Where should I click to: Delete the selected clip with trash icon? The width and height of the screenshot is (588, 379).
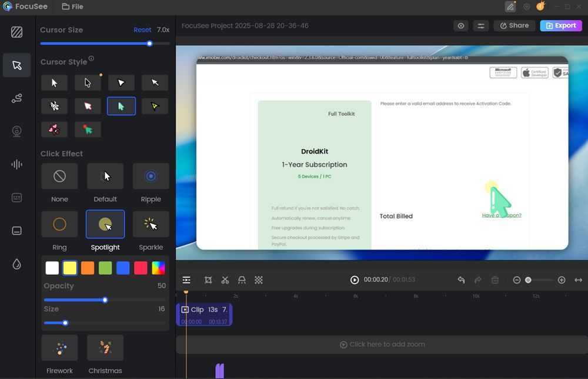click(x=495, y=280)
